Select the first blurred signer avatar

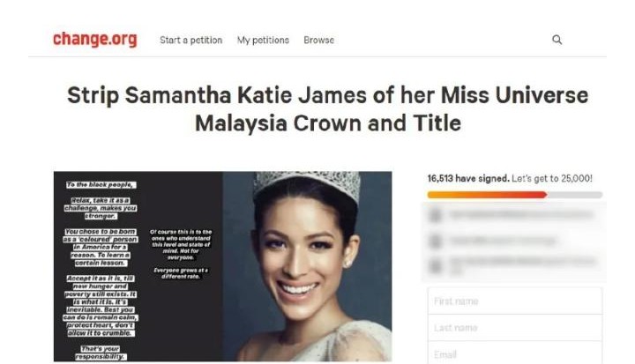pyautogui.click(x=436, y=215)
